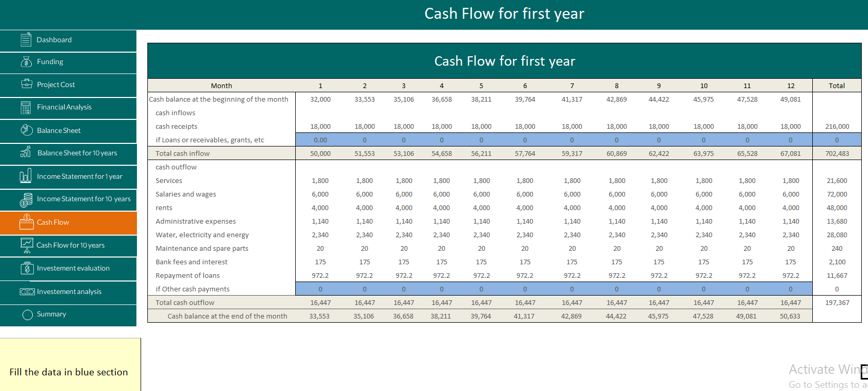
Task: Click Bank fees and interest label
Action: point(192,262)
